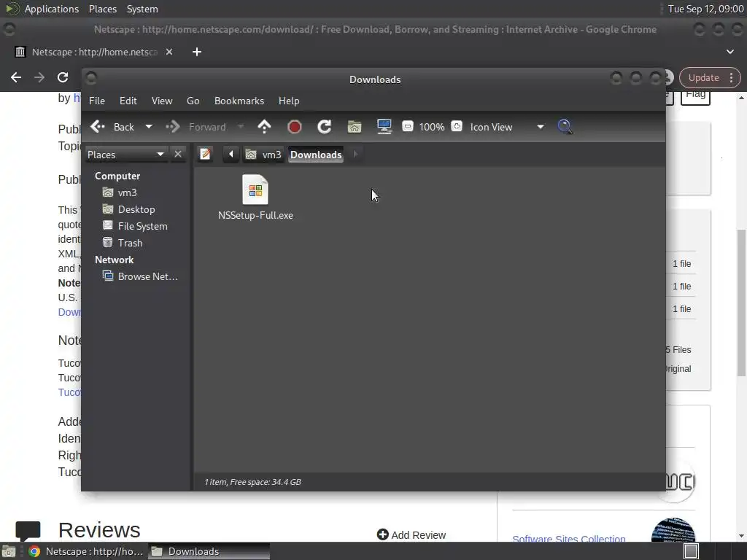
Task: Open a new Chrome tab
Action: (197, 52)
